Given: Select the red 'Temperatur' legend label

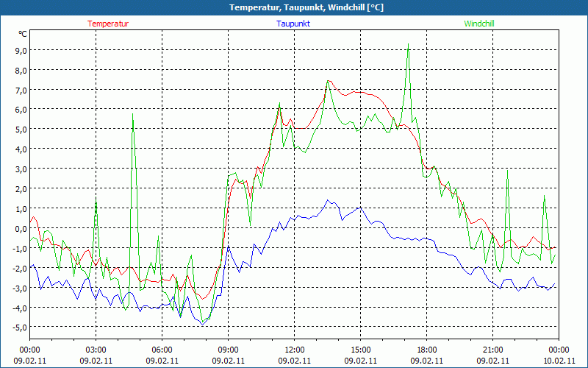Looking at the screenshot, I should click(x=108, y=24).
